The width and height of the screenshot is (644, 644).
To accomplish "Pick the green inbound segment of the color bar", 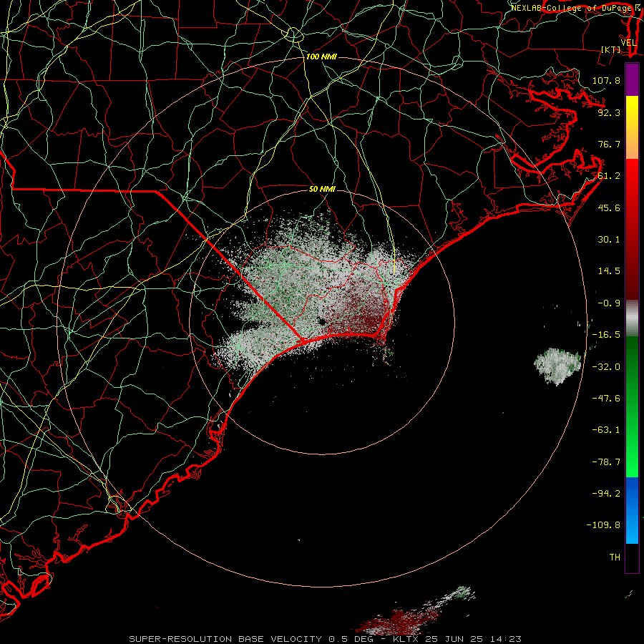I will click(x=632, y=406).
